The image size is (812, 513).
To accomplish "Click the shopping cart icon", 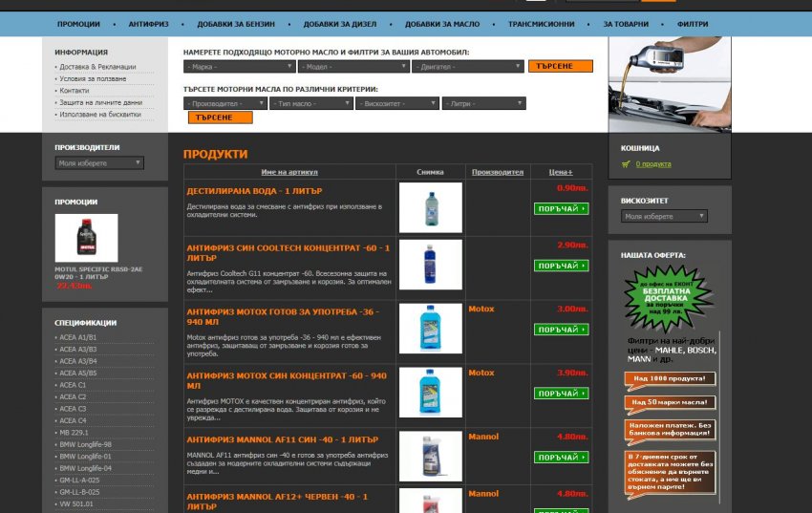I will pyautogui.click(x=625, y=164).
